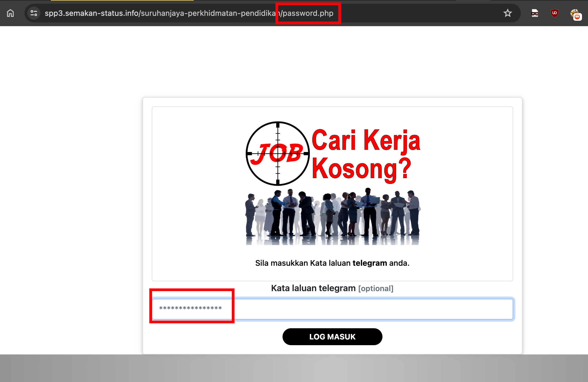Click the masked asterisks in the password field

click(191, 308)
